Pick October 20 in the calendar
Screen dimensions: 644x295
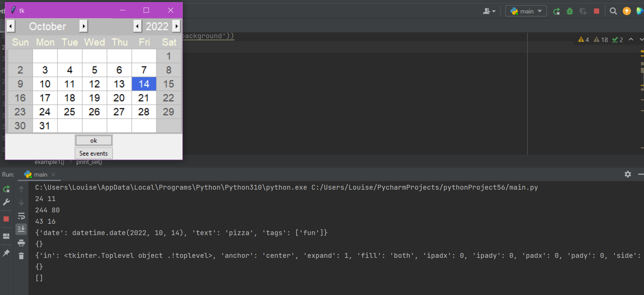pyautogui.click(x=119, y=98)
